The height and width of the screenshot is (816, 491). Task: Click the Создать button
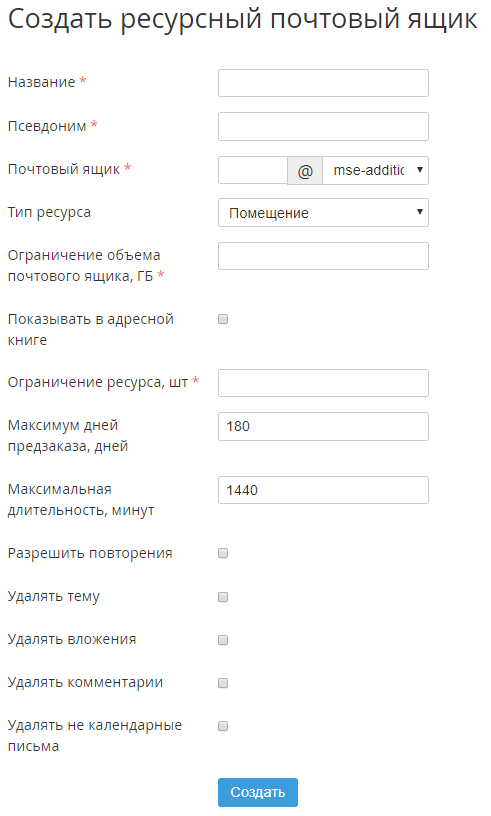tap(258, 792)
